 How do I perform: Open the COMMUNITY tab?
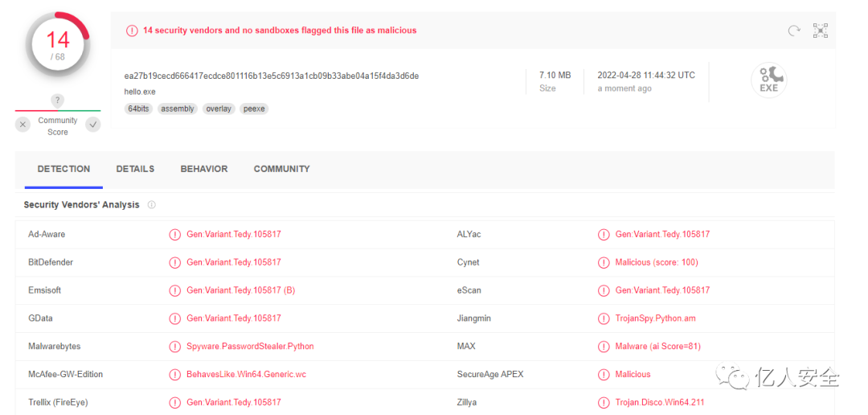(282, 169)
